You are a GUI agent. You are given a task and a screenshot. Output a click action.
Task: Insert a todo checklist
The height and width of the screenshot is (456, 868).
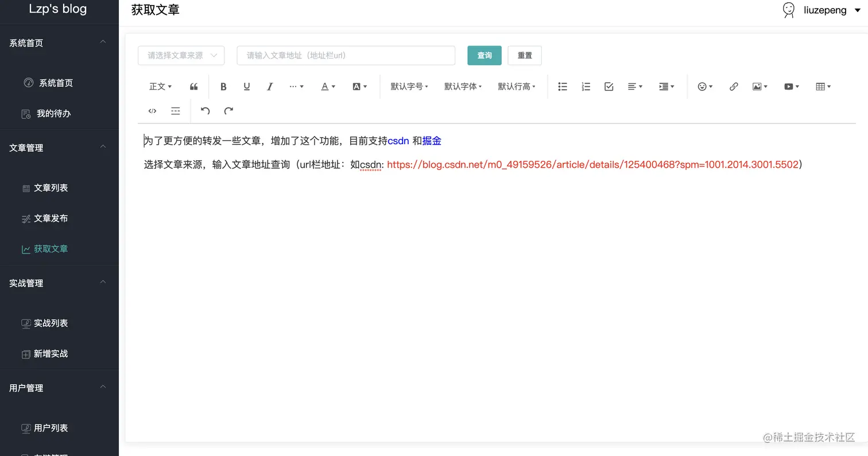point(609,87)
